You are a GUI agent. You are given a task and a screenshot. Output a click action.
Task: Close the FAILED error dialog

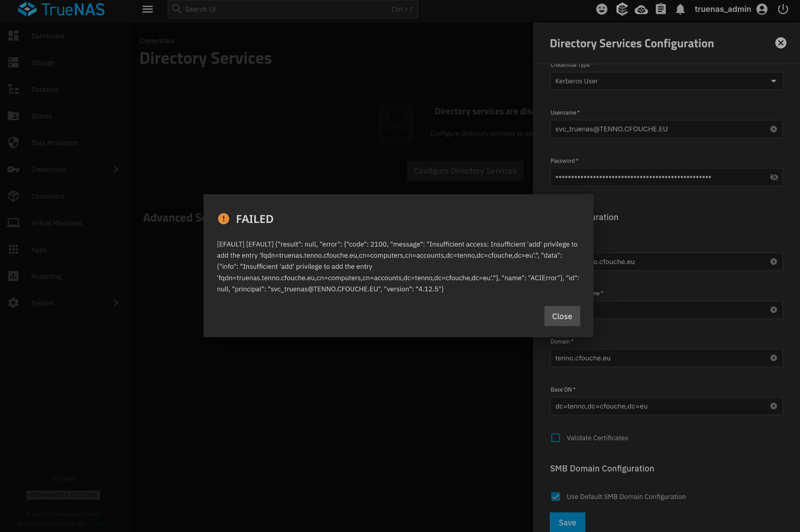click(562, 316)
